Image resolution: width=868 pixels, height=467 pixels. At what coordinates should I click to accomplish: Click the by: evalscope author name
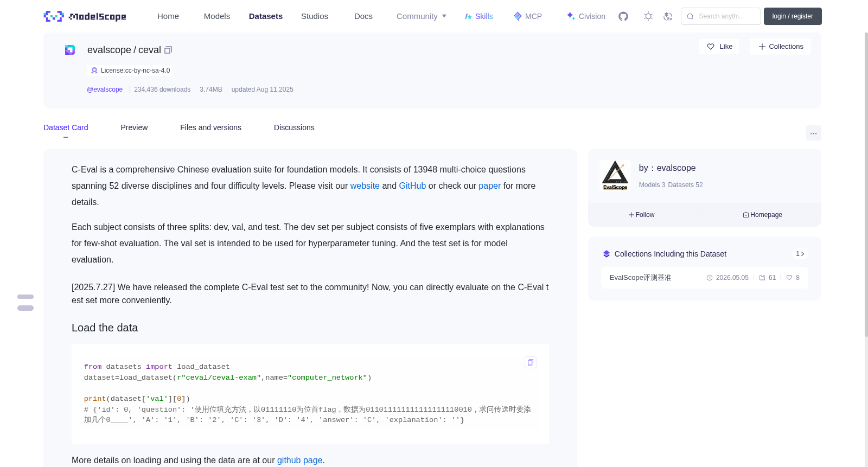click(x=667, y=168)
